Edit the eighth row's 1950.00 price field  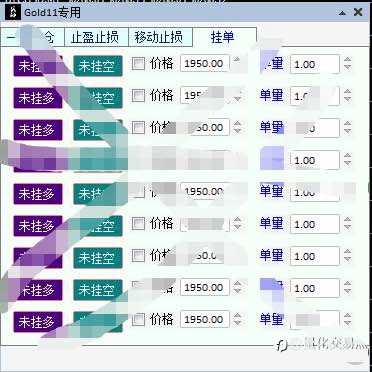pyautogui.click(x=205, y=287)
